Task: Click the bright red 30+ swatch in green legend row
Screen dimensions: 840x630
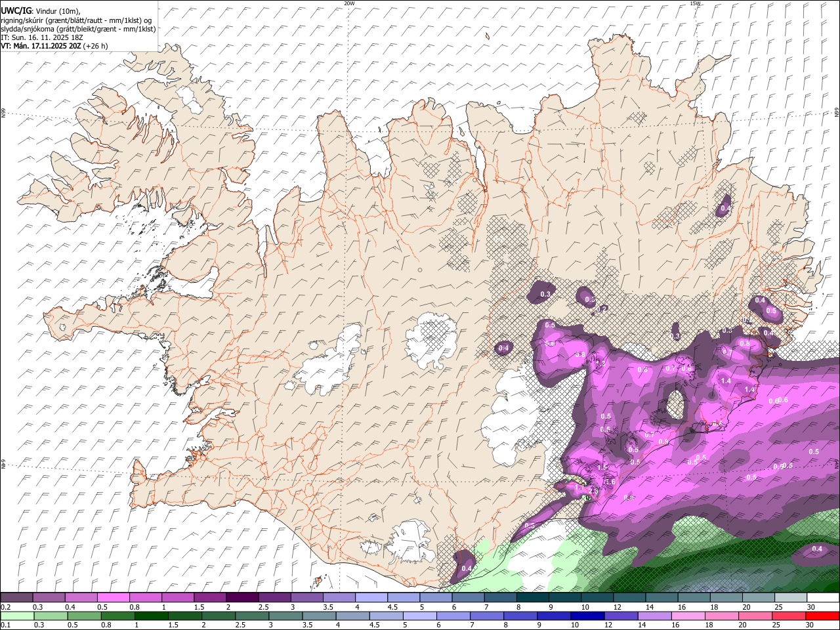Action: pyautogui.click(x=822, y=616)
